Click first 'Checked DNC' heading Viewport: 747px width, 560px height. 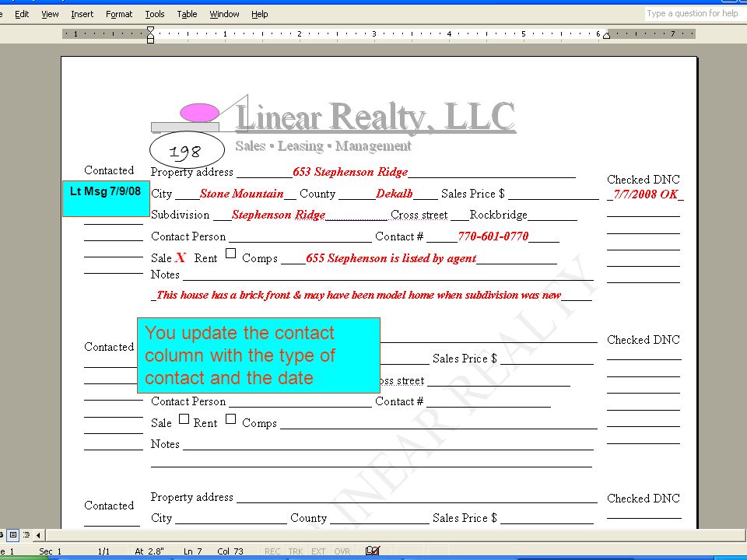[644, 180]
